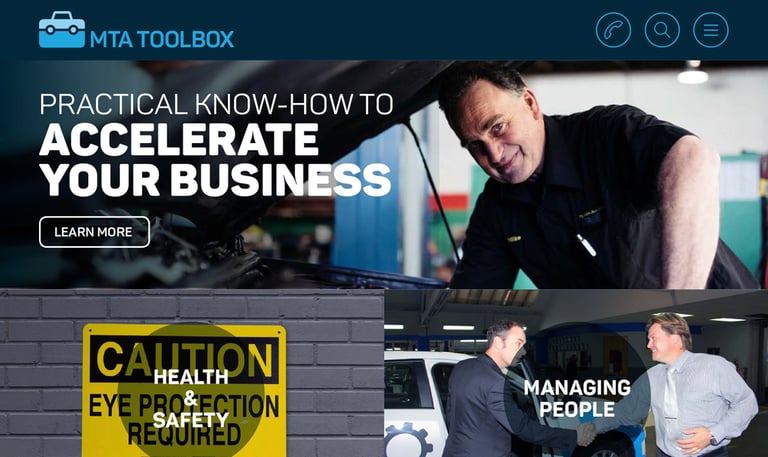
Task: Click the REQUIRED text on the caution sign
Action: 184,433
